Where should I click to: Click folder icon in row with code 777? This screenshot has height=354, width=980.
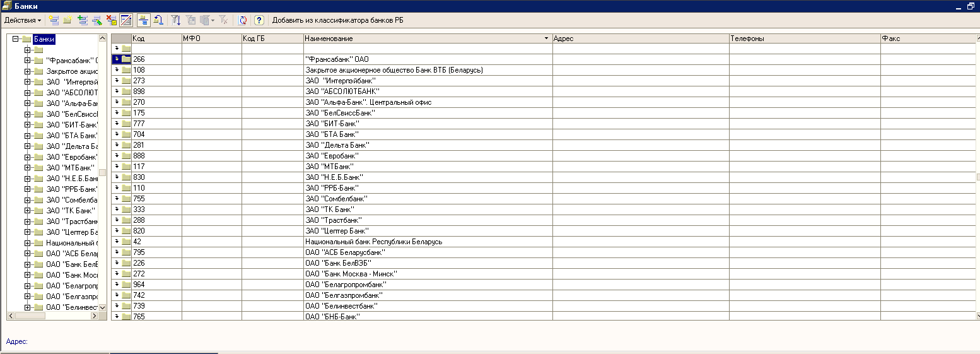coord(126,124)
